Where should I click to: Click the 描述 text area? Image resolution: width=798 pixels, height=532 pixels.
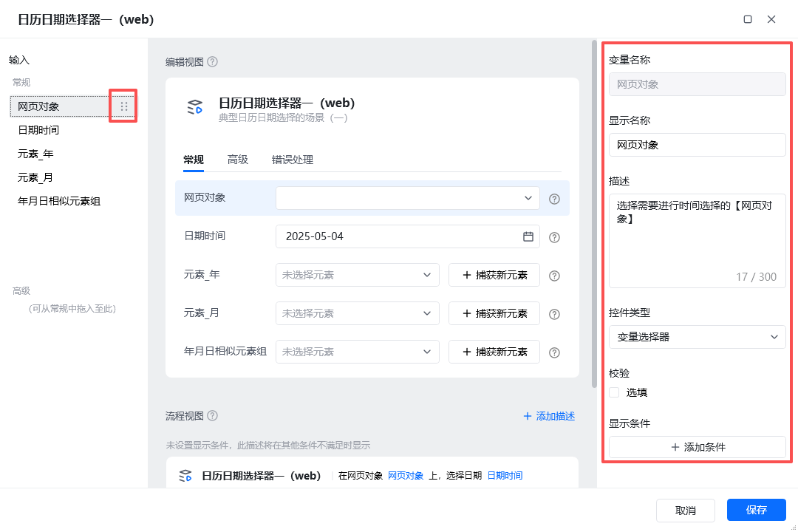[698, 241]
